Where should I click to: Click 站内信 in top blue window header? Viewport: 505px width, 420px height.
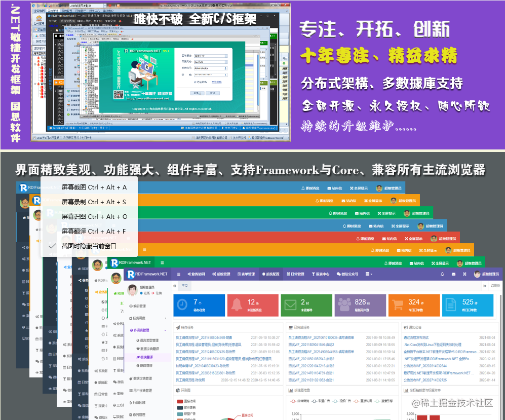pyautogui.click(x=335, y=188)
